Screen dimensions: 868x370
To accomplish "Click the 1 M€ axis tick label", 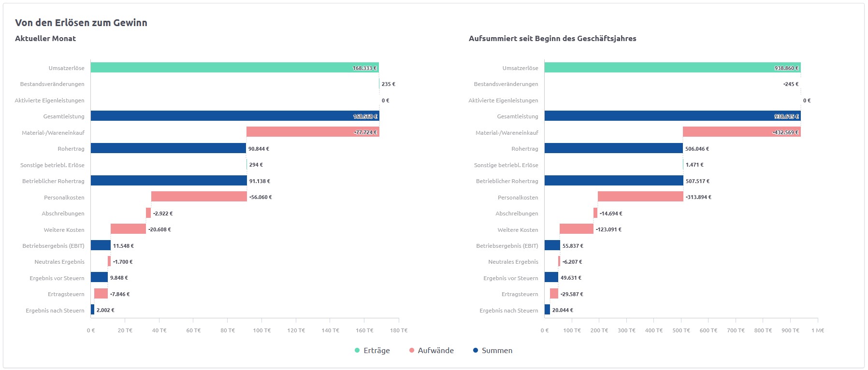I will pos(818,330).
